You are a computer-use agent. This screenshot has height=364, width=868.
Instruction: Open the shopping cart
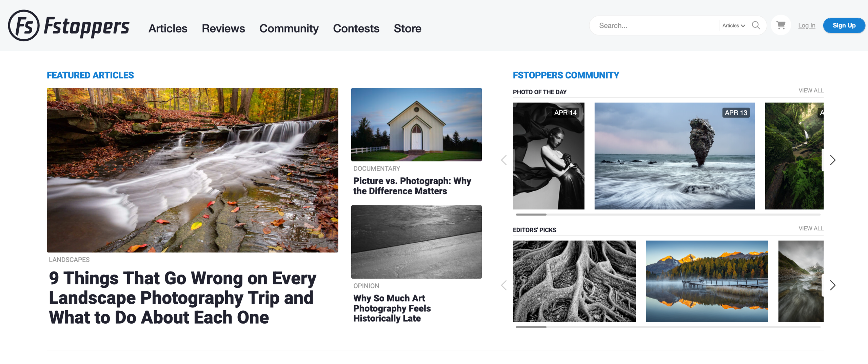pyautogui.click(x=781, y=25)
